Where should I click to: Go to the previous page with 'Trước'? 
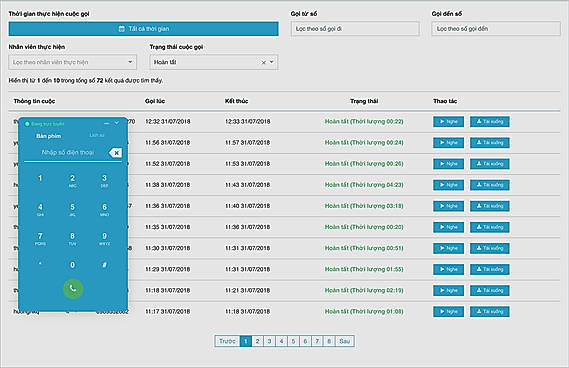pos(227,341)
